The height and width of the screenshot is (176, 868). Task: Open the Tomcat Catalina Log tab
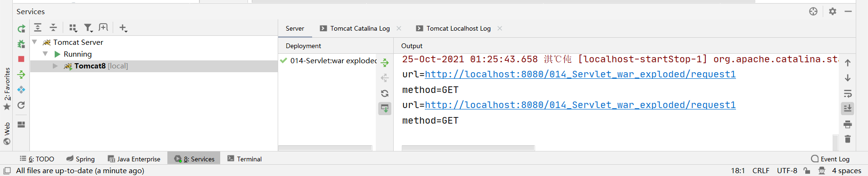(360, 28)
